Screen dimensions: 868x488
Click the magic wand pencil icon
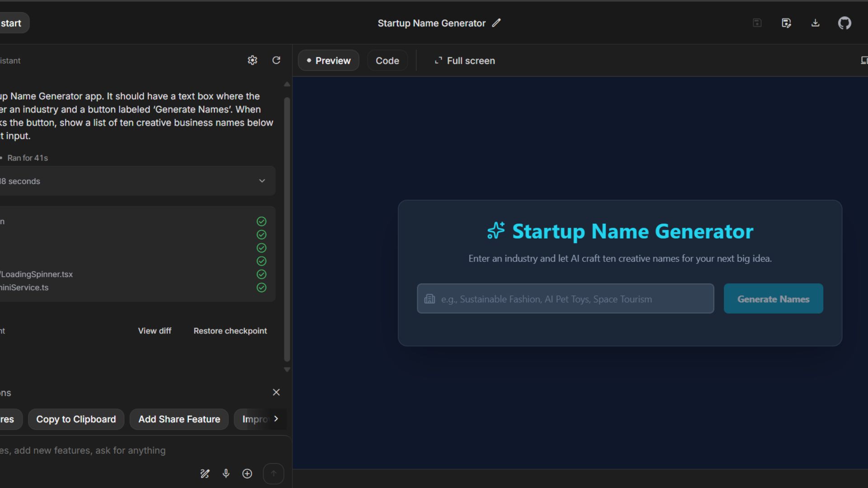click(205, 473)
